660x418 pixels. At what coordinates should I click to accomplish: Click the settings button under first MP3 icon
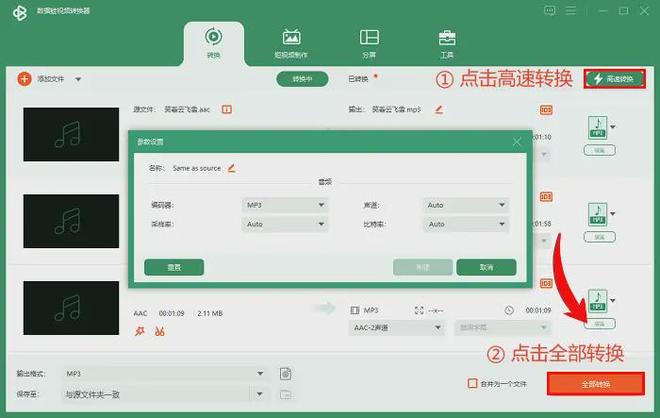(x=599, y=150)
